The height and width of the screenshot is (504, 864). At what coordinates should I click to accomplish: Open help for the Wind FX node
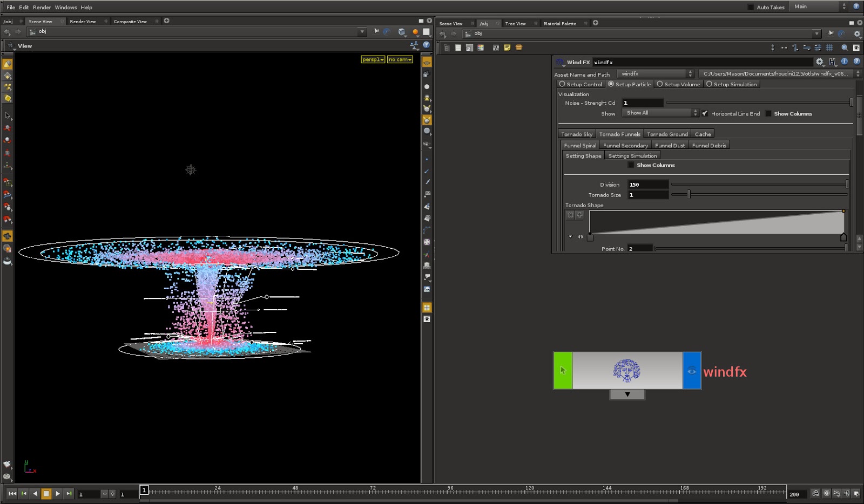pos(856,62)
